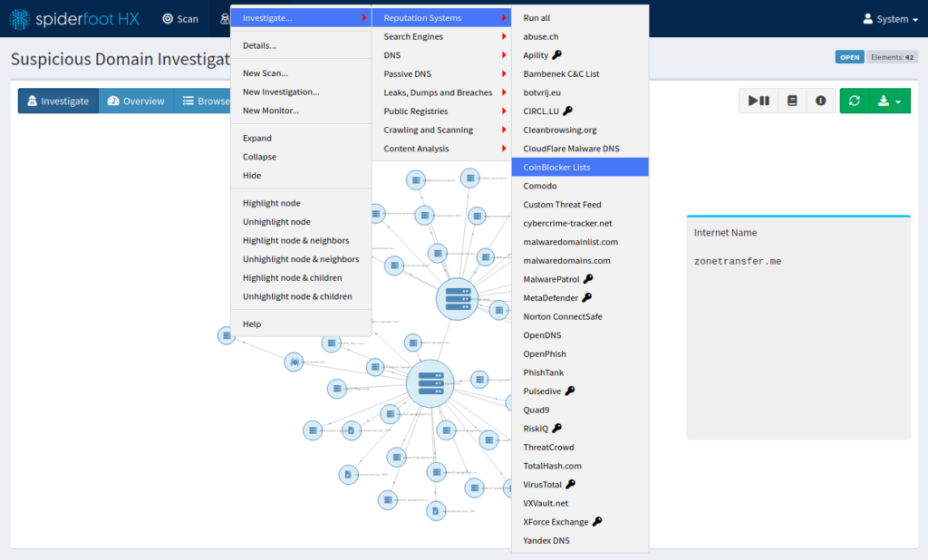Run all reputation system modules

click(x=537, y=16)
